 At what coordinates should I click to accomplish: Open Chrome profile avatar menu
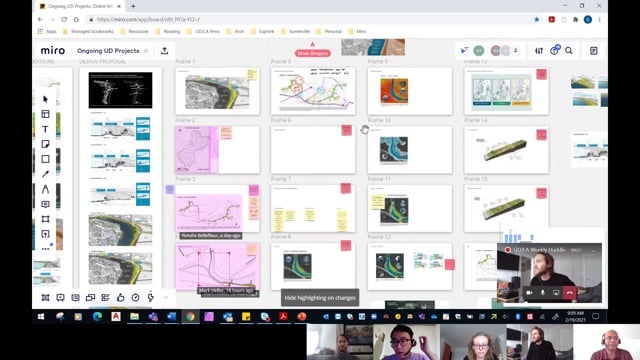tap(588, 19)
